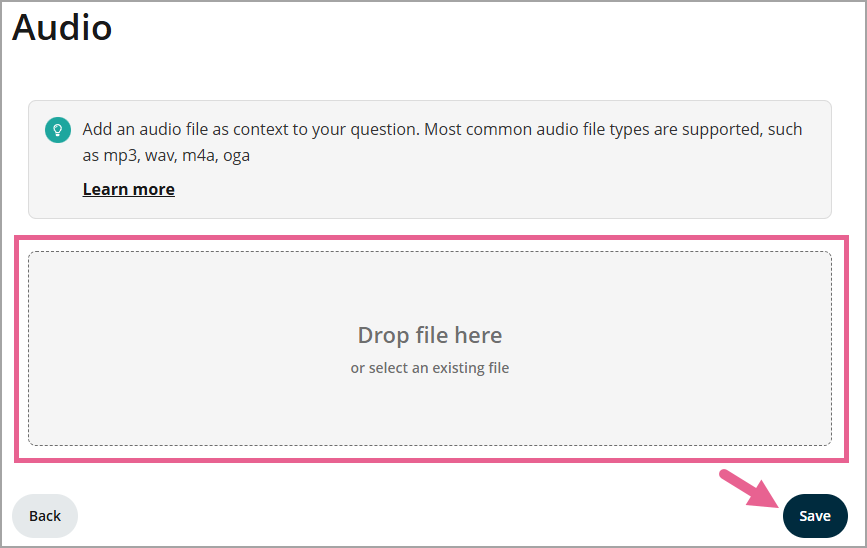
Task: Click the Audio page heading
Action: pos(62,27)
